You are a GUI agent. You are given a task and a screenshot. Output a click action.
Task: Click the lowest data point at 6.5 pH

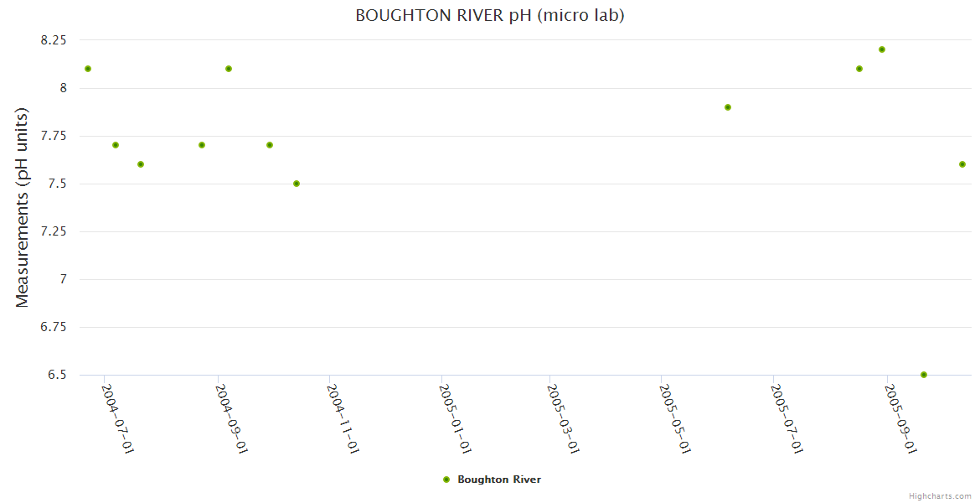(924, 375)
